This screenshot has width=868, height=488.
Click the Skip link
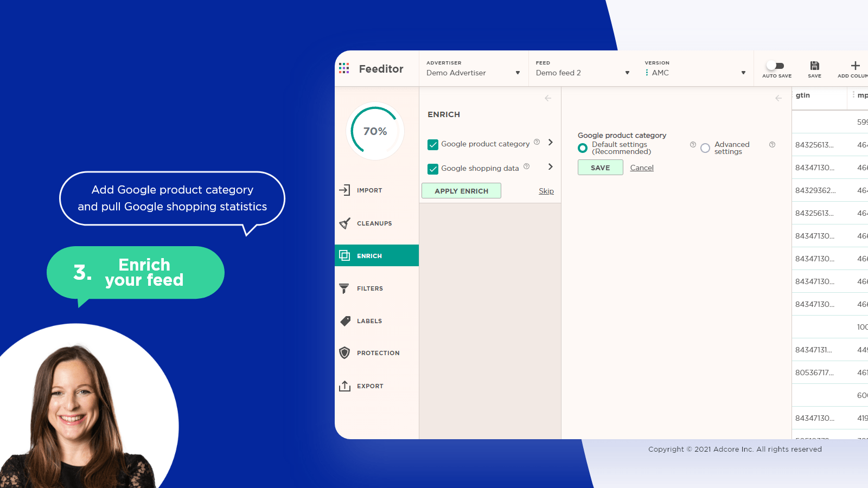tap(546, 191)
